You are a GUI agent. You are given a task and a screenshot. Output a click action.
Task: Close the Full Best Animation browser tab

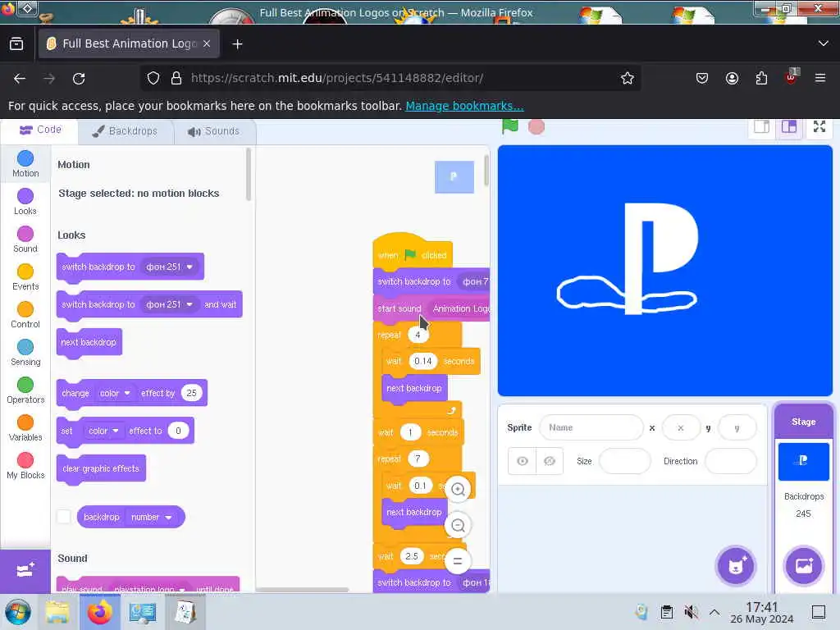[x=207, y=43]
